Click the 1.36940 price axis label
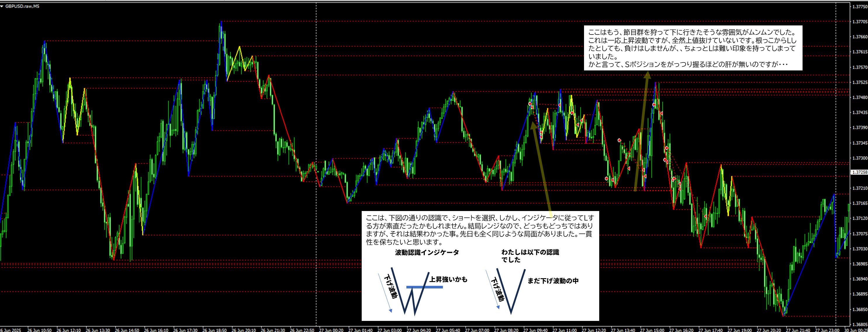868x332 pixels. tap(860, 279)
